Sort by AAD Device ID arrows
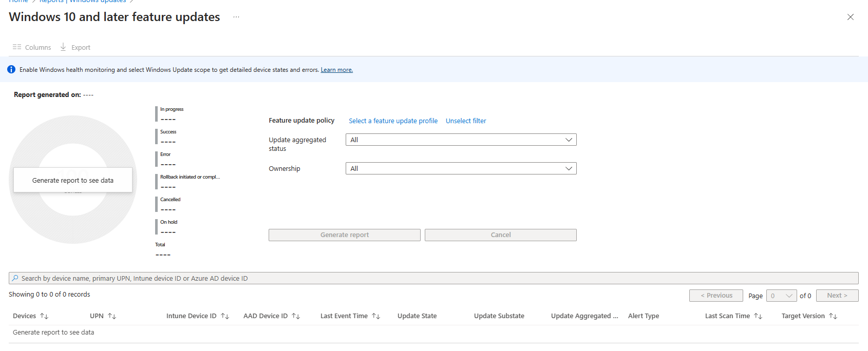The height and width of the screenshot is (351, 868). tap(296, 316)
